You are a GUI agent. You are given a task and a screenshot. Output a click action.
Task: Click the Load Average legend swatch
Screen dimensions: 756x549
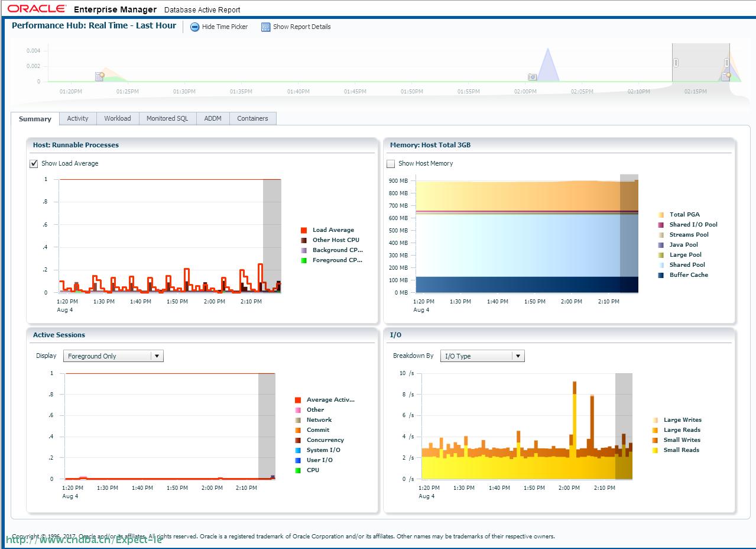tap(304, 230)
